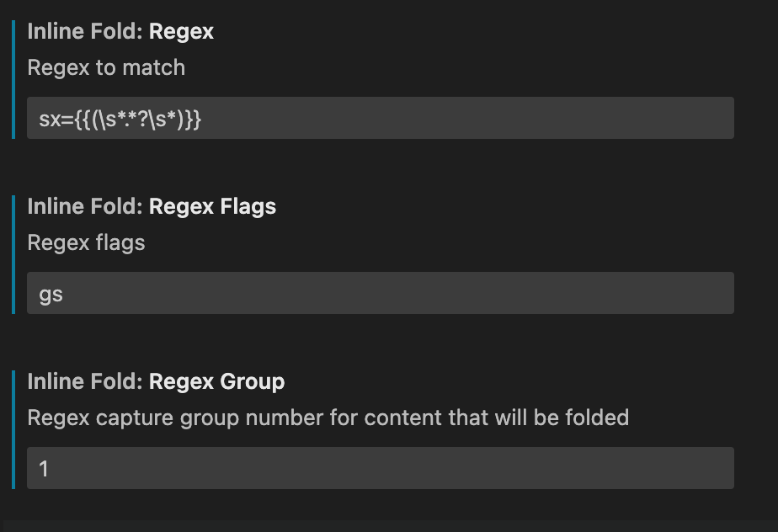Click the modified indicator beside Regex setting

tap(13, 76)
